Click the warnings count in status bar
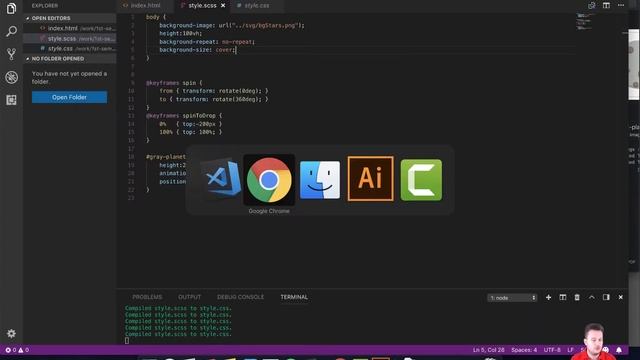Image resolution: width=640 pixels, height=360 pixels. click(x=23, y=350)
